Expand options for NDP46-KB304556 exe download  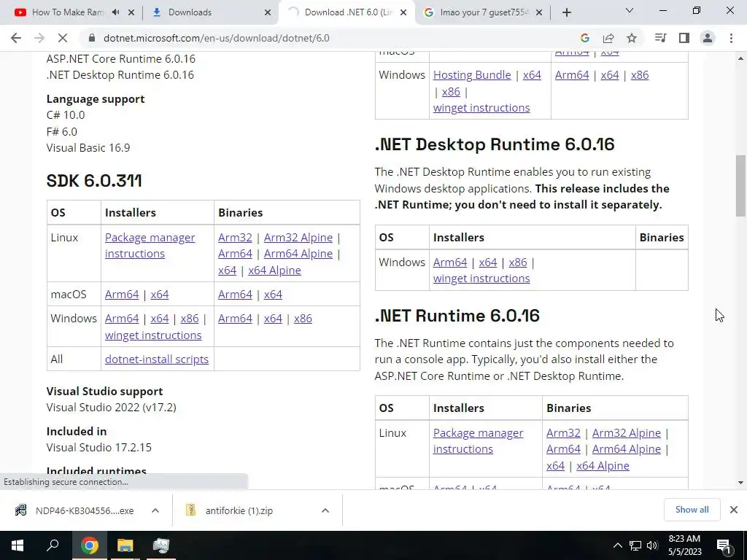tap(155, 510)
